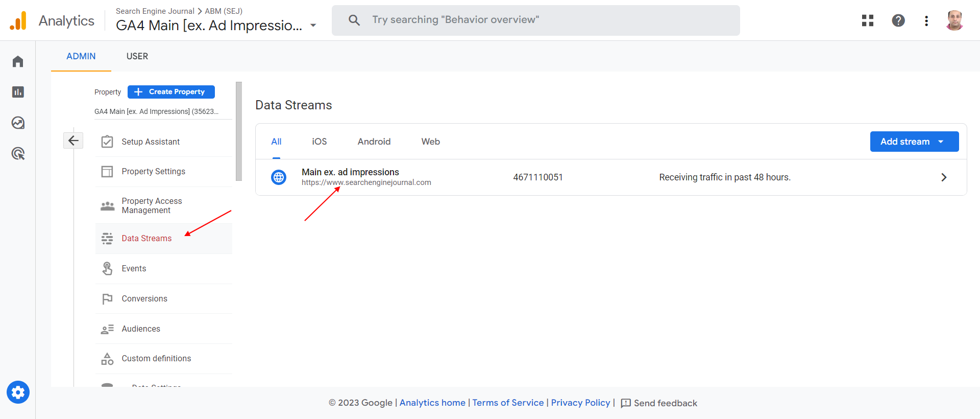Expand the Main ex. ad impressions stream chevron
The width and height of the screenshot is (980, 419).
[x=944, y=177]
